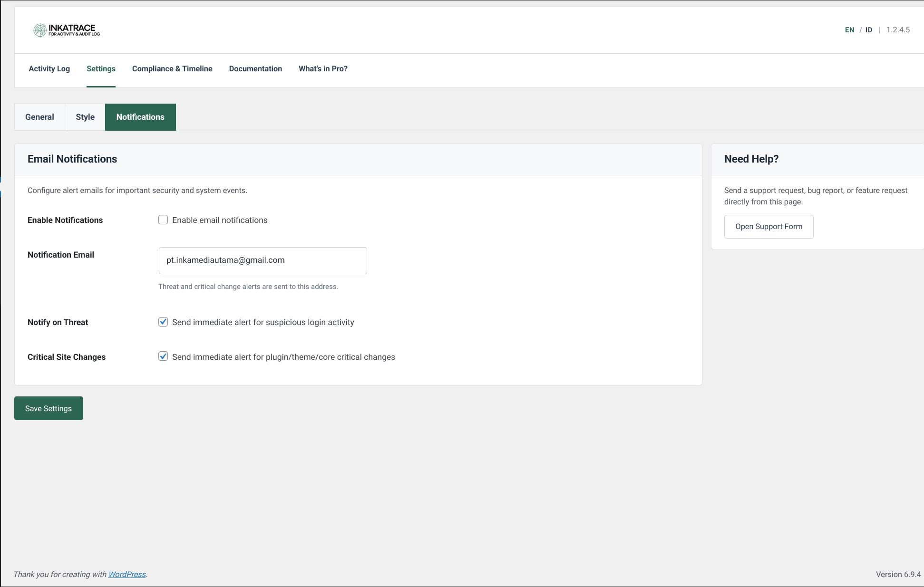924x587 pixels.
Task: Uncheck suspicious login activity alert
Action: click(163, 322)
